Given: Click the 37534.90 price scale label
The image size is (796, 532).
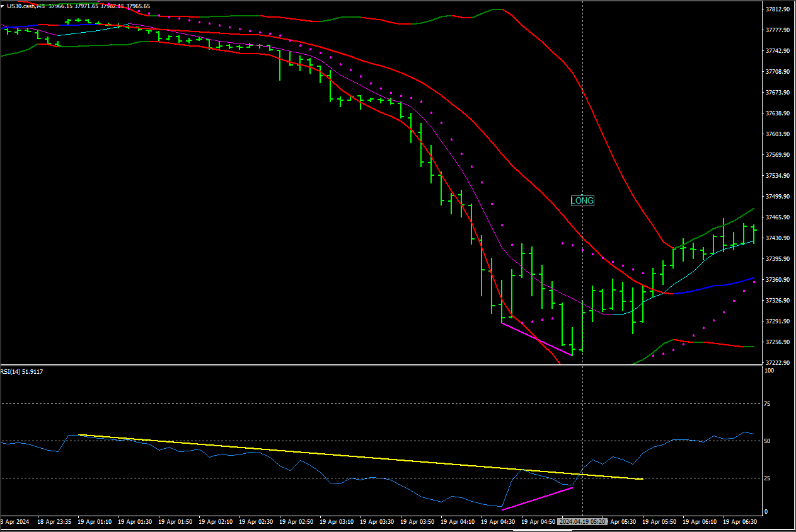Looking at the screenshot, I should (778, 176).
